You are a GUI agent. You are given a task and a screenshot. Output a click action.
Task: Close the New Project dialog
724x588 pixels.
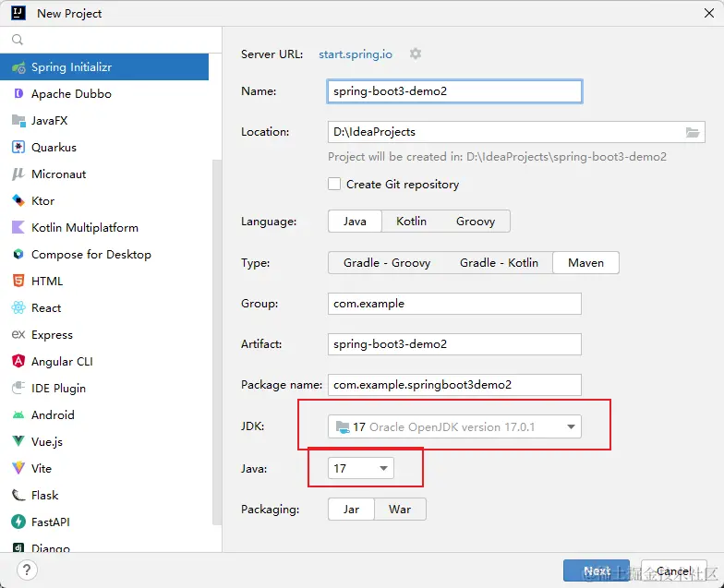(709, 13)
